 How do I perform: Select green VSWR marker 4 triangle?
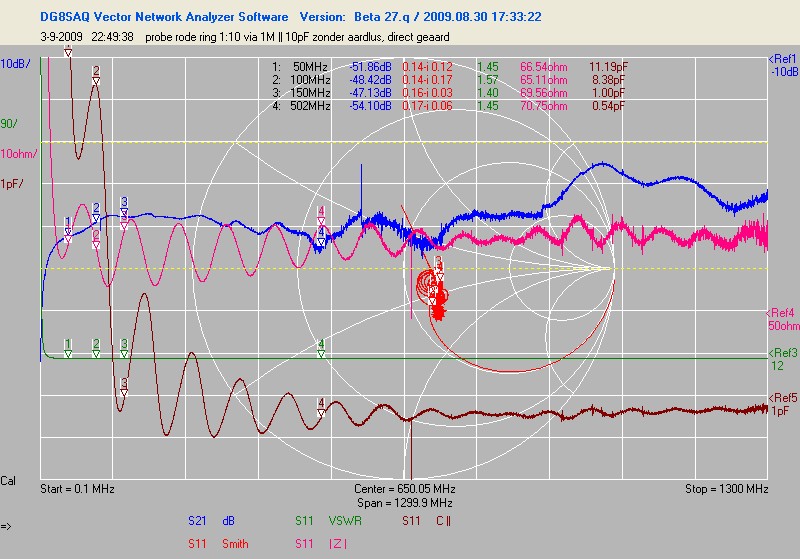(x=321, y=353)
